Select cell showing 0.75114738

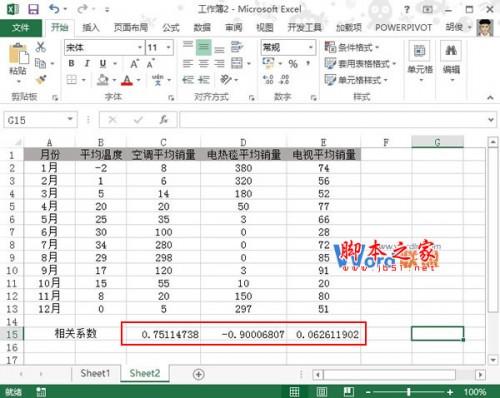(x=163, y=334)
